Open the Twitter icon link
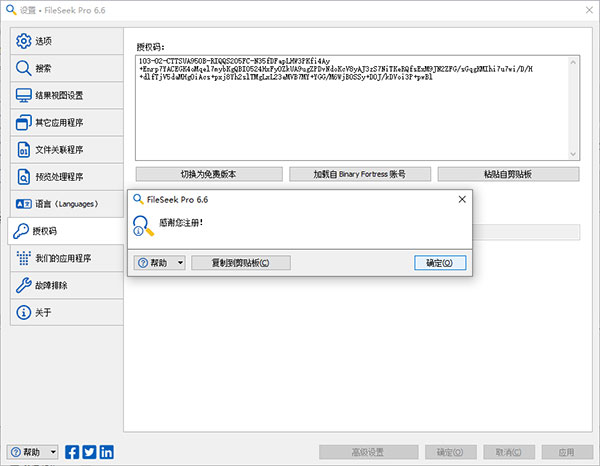Image resolution: width=600 pixels, height=466 pixels. [x=89, y=452]
